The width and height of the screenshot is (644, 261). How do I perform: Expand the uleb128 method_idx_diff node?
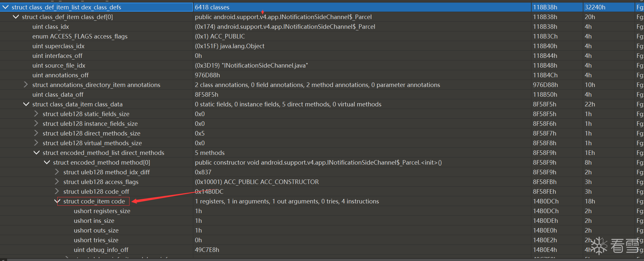(57, 172)
